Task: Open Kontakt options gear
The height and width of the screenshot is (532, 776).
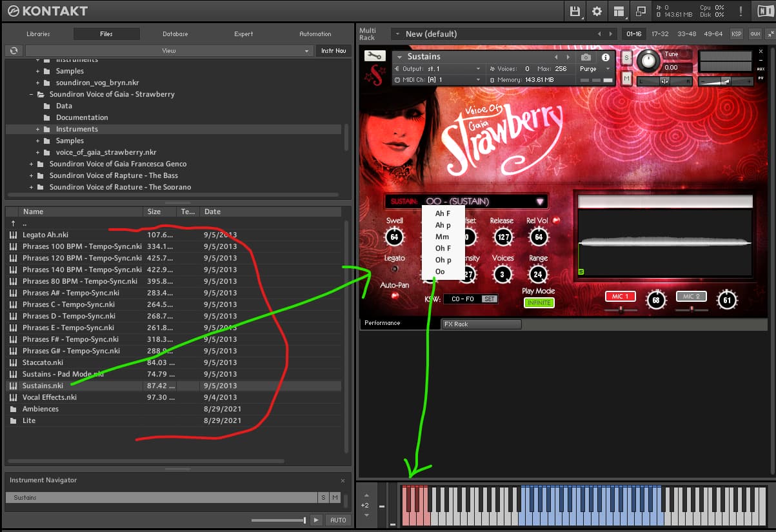Action: pyautogui.click(x=597, y=11)
